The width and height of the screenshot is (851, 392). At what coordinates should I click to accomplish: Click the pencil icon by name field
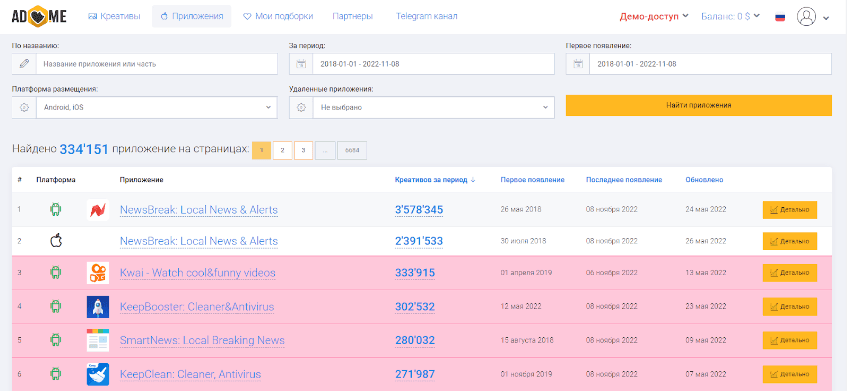pyautogui.click(x=24, y=64)
